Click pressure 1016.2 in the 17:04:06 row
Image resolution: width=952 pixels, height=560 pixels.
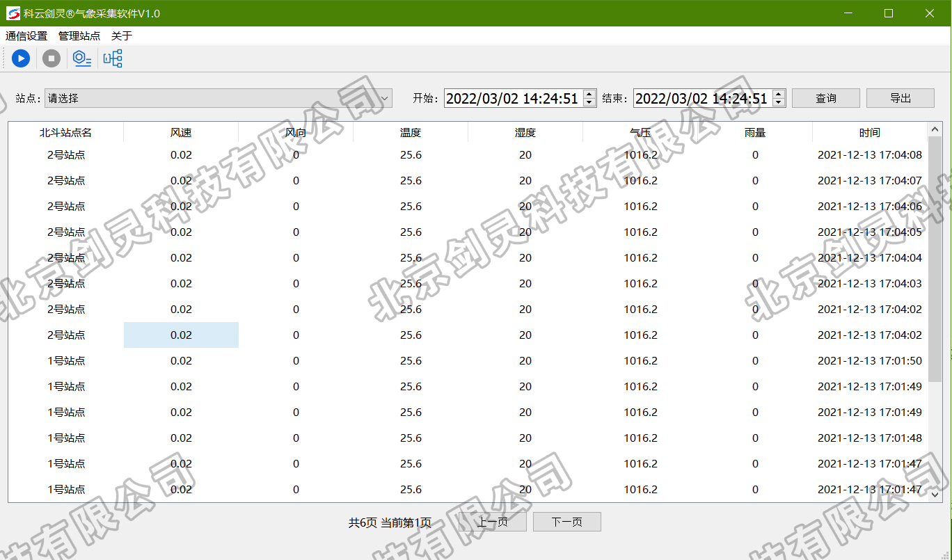point(640,206)
